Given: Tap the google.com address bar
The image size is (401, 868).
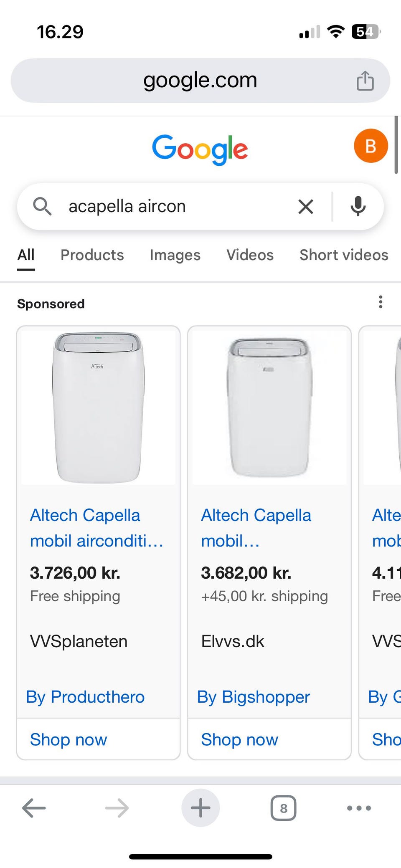Looking at the screenshot, I should click(x=200, y=80).
